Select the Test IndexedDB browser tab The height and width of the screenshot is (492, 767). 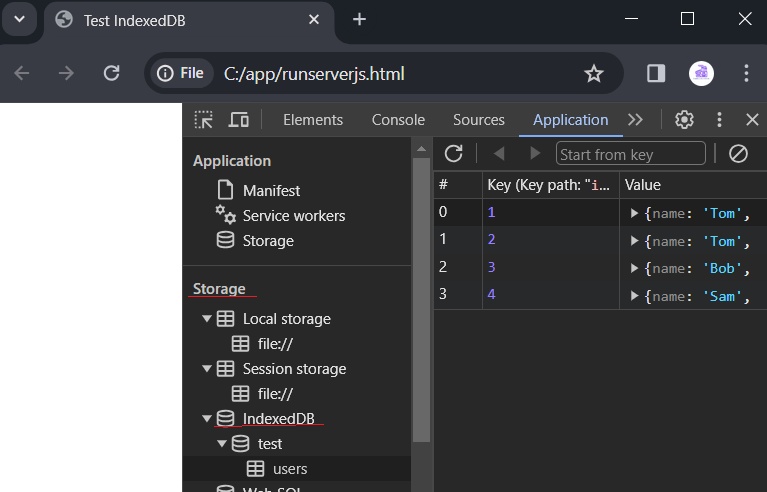pos(189,21)
